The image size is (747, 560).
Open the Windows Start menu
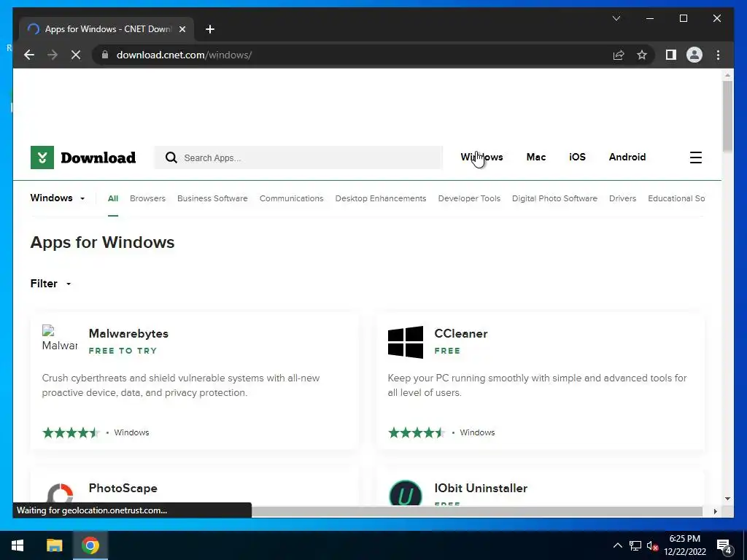[18, 545]
